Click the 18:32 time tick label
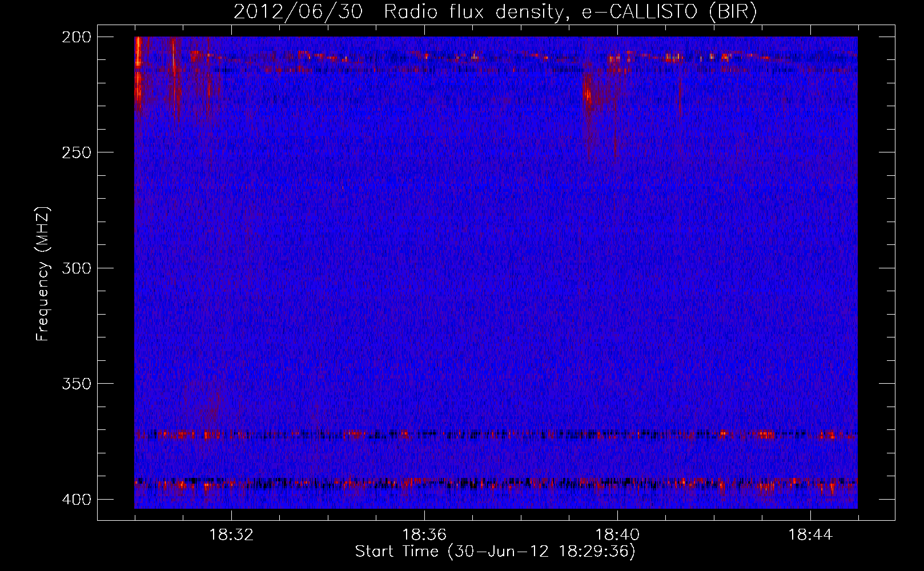The width and height of the screenshot is (924, 571). 231,535
